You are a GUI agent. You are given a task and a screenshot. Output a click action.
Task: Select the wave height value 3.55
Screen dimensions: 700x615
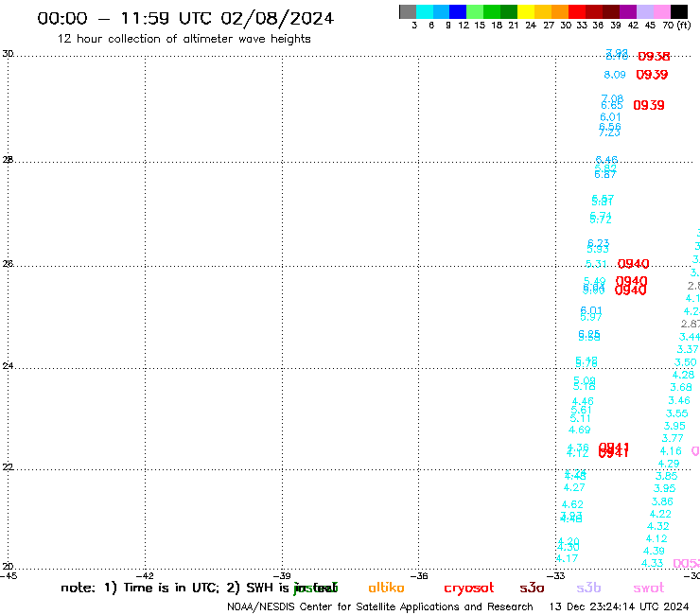(676, 413)
